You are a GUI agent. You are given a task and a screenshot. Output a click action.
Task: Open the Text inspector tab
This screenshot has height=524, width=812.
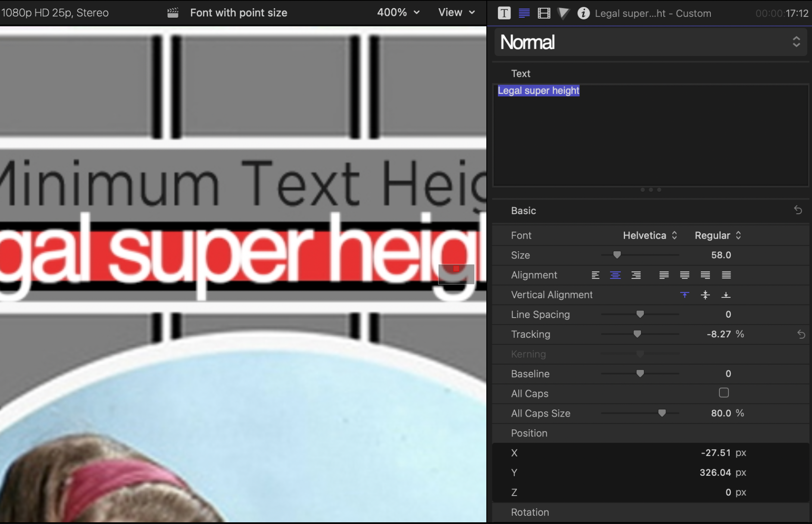[524, 13]
